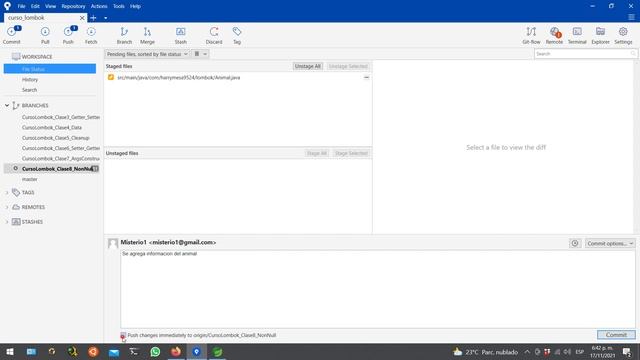Select the master branch

(29, 179)
